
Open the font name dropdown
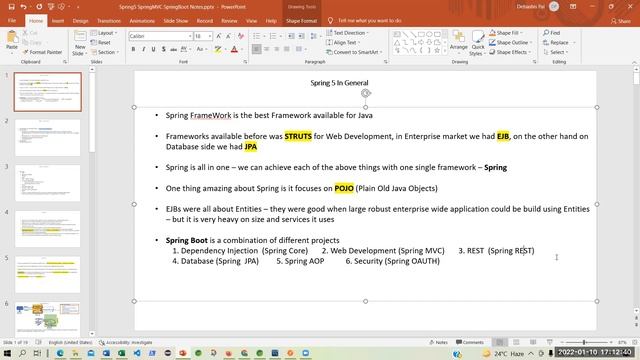(x=190, y=36)
